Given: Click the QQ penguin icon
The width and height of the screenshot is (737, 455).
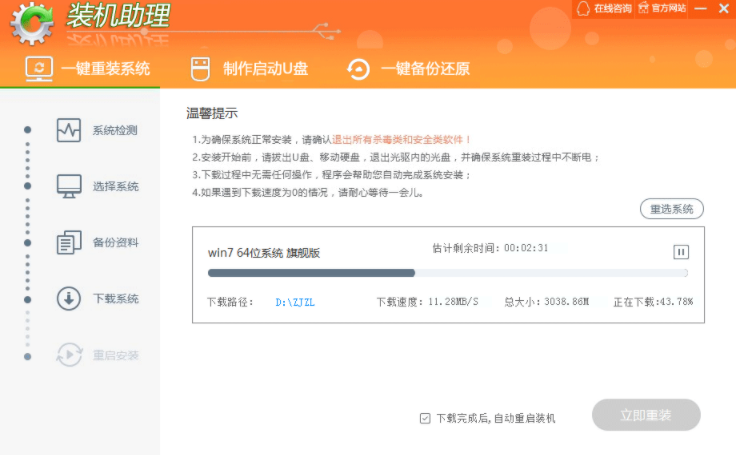Looking at the screenshot, I should (583, 8).
